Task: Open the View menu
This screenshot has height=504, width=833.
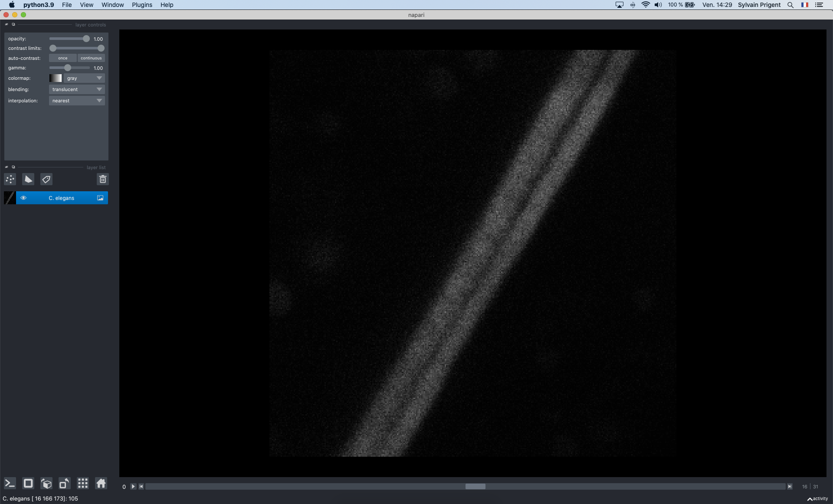Action: 86,5
